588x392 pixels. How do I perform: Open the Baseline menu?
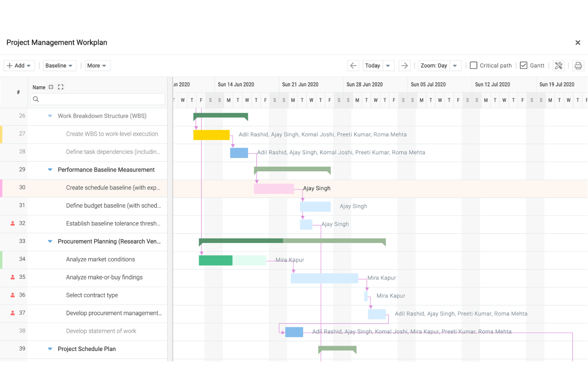coord(59,65)
